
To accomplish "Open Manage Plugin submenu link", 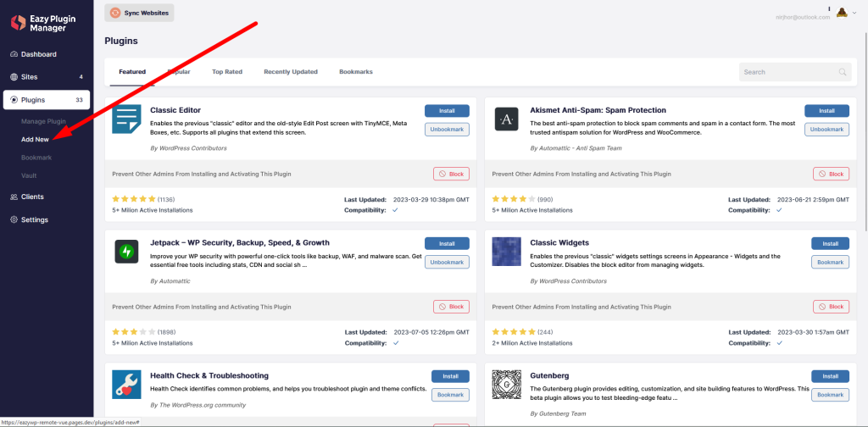I will 43,121.
